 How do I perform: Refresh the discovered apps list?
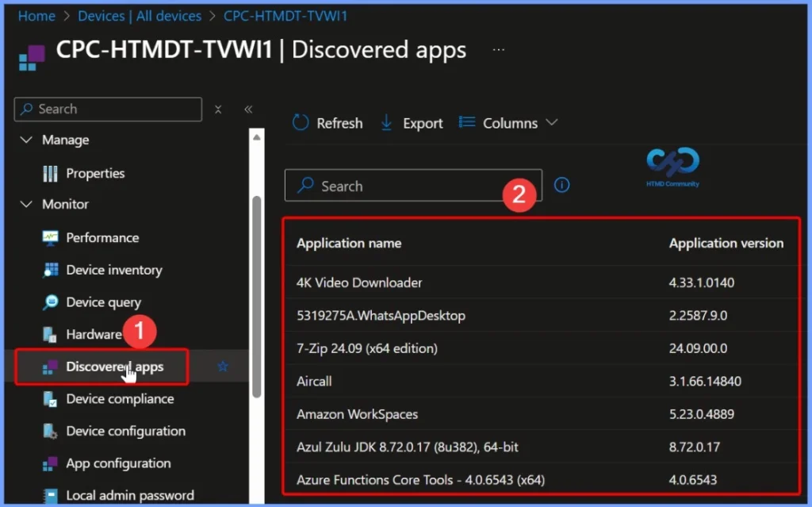327,123
